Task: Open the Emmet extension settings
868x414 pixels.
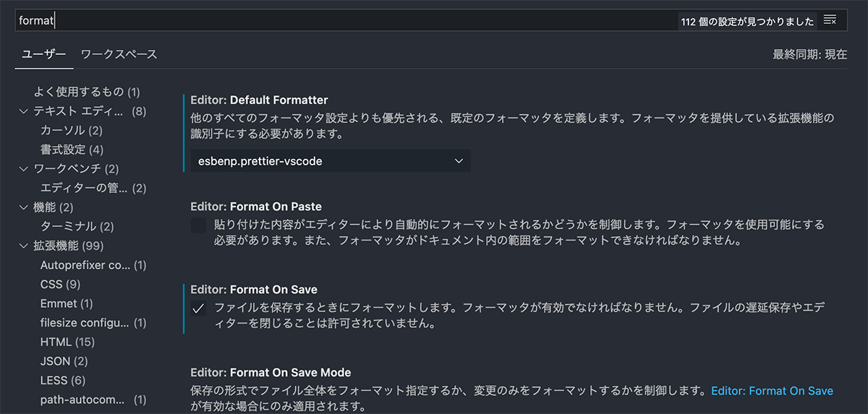Action: (67, 303)
